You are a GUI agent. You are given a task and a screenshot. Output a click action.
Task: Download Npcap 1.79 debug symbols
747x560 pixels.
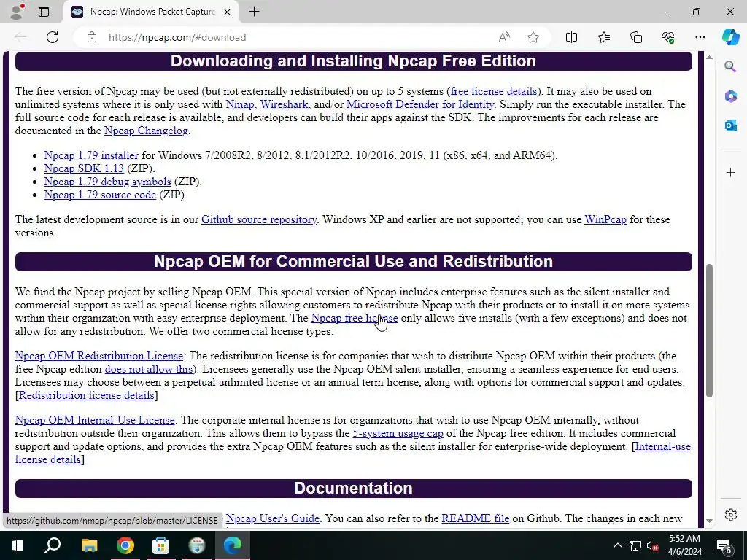(x=107, y=182)
